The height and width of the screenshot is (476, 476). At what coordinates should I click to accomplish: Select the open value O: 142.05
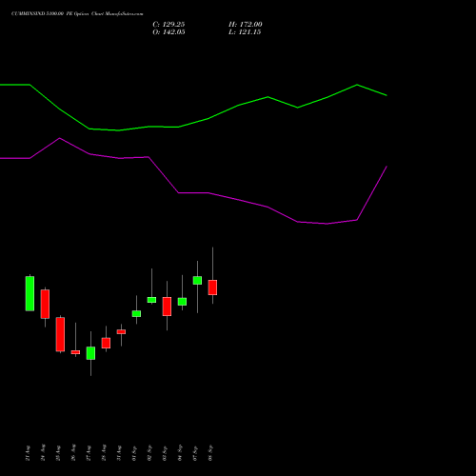point(169,32)
